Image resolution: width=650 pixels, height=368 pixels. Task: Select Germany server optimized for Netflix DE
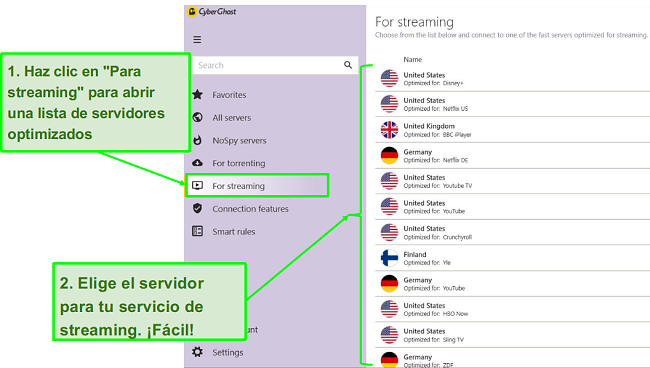513,156
